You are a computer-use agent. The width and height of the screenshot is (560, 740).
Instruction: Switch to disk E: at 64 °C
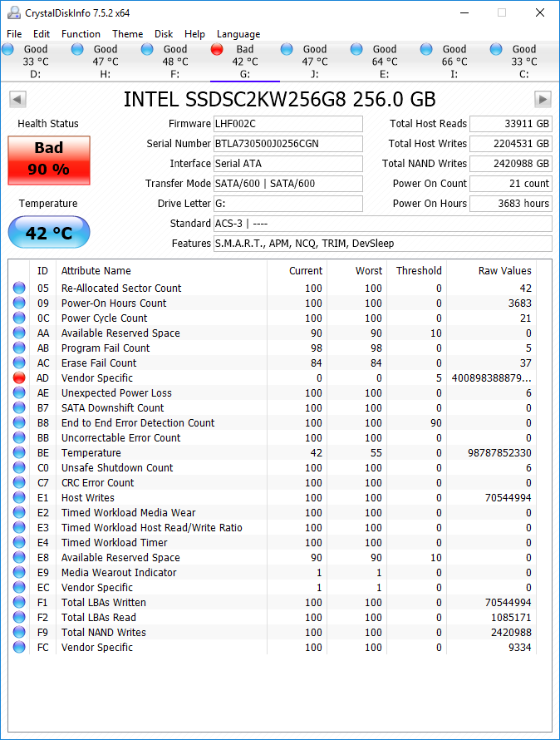pos(385,62)
